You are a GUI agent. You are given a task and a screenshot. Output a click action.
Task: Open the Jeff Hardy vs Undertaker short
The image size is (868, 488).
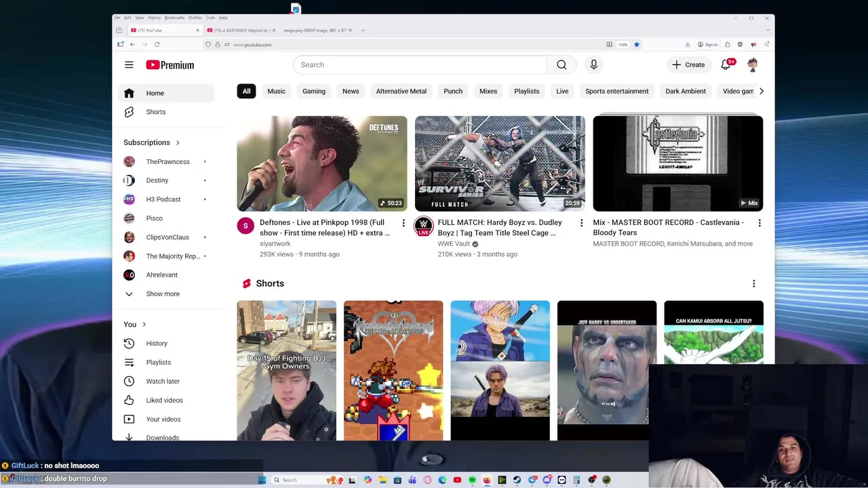tap(607, 370)
